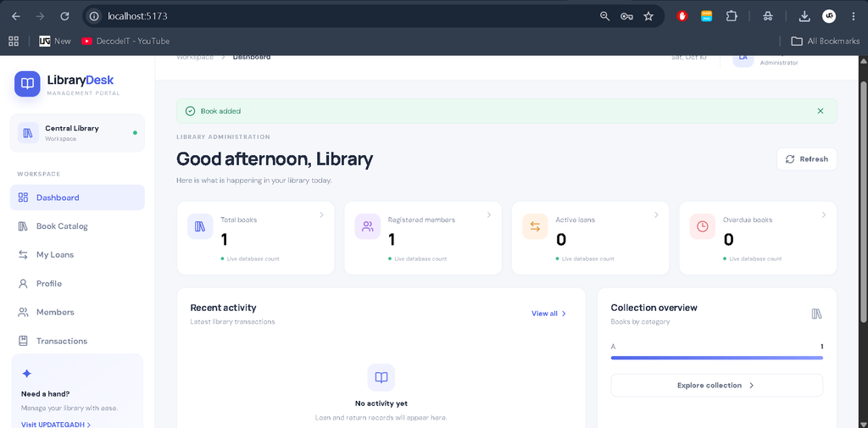Open the All Bookmarks folder
The width and height of the screenshot is (868, 428).
point(825,41)
